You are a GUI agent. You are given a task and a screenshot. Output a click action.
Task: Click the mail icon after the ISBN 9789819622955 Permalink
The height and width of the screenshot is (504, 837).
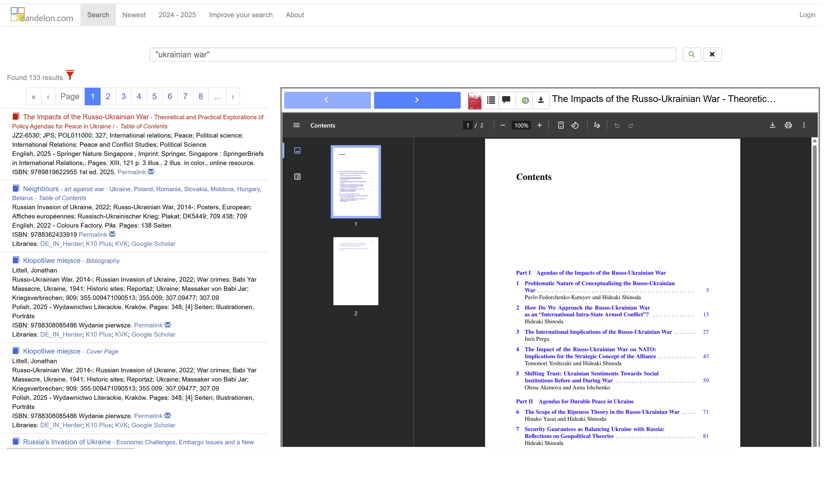coord(151,172)
